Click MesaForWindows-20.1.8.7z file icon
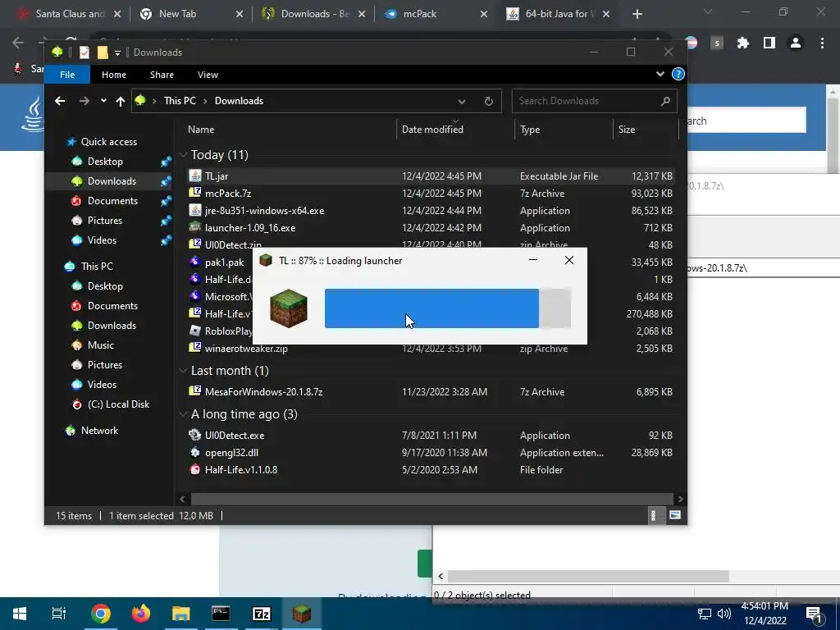 pos(195,391)
